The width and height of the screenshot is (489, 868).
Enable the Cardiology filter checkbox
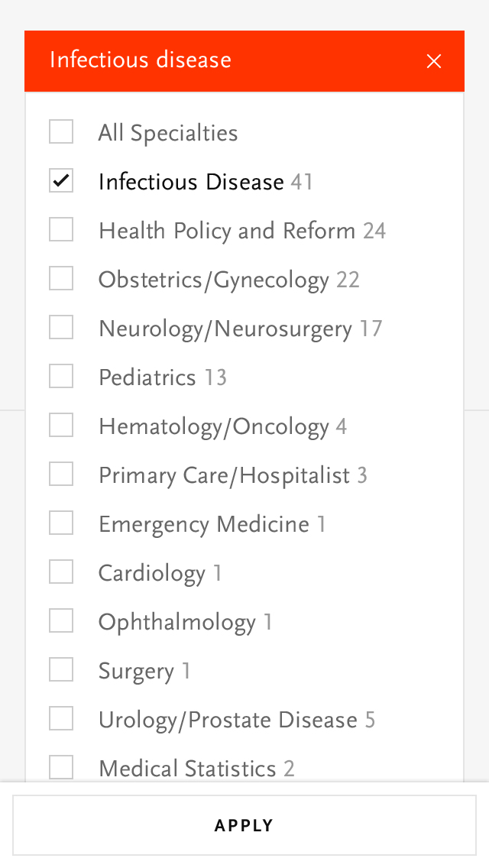click(61, 572)
